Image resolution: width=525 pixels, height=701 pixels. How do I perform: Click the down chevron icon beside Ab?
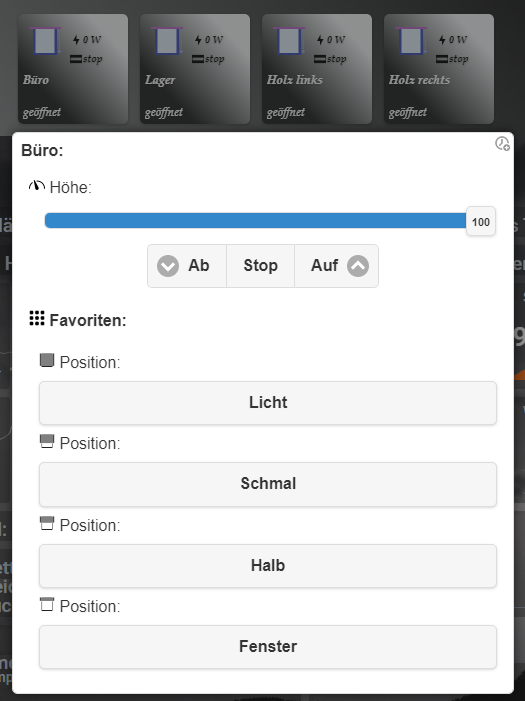168,266
